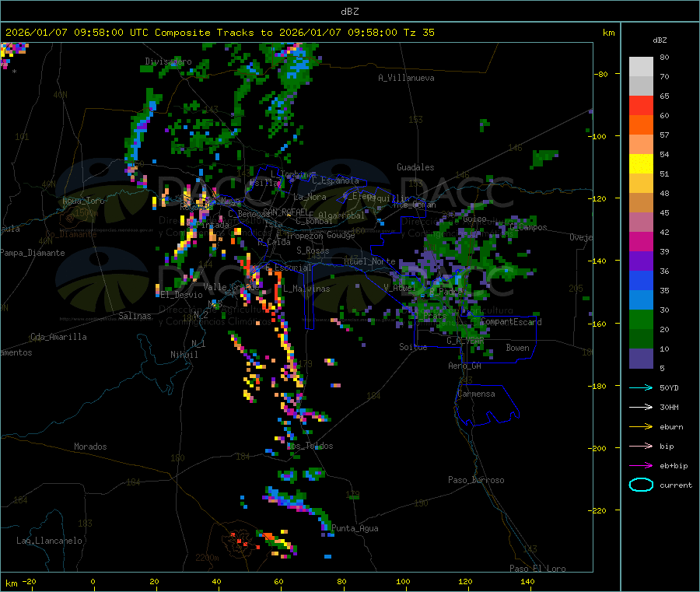This screenshot has height=592, width=700.
Task: Click the magenta eb+bip arrow legend icon
Action: coord(641,465)
